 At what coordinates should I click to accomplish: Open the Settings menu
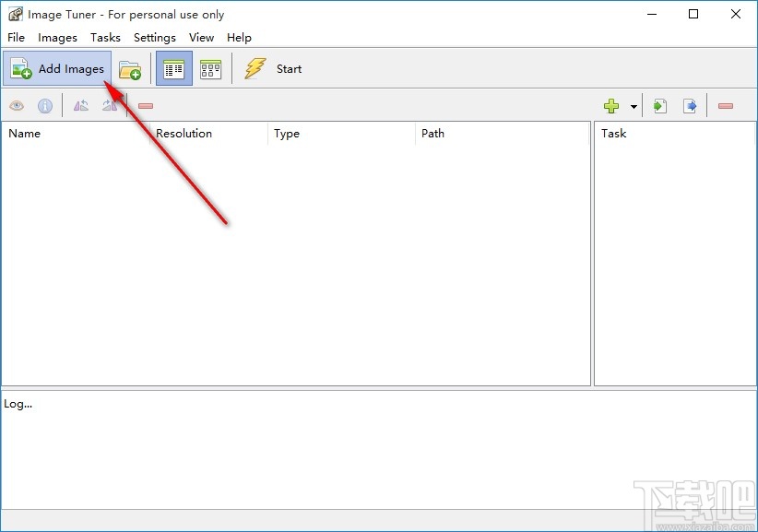[x=155, y=38]
